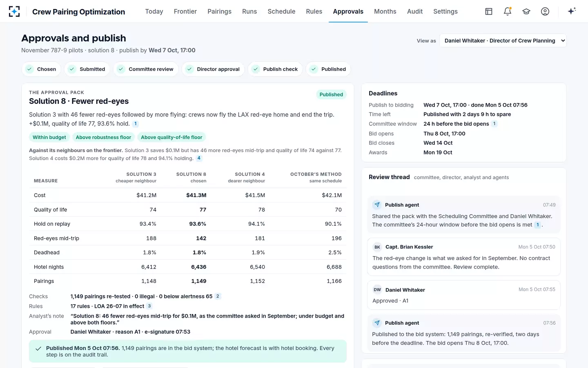Open citation 1 after 93.6% hold
This screenshot has width=588, height=368.
pos(136,123)
